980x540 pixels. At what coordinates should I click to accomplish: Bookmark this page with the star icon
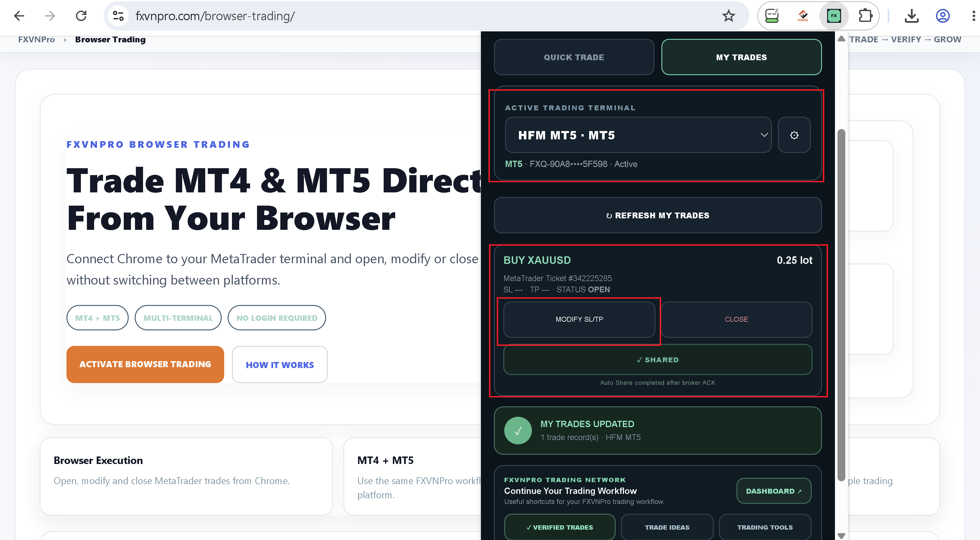(728, 16)
